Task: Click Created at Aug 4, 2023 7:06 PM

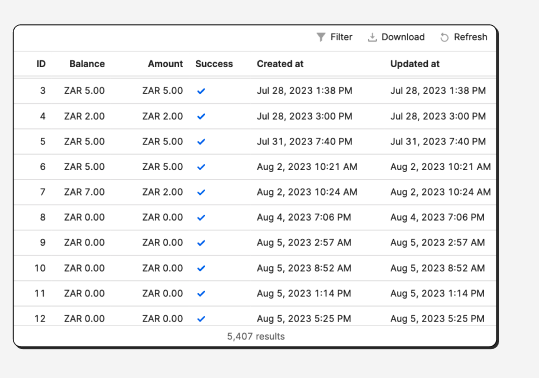Action: (x=304, y=217)
